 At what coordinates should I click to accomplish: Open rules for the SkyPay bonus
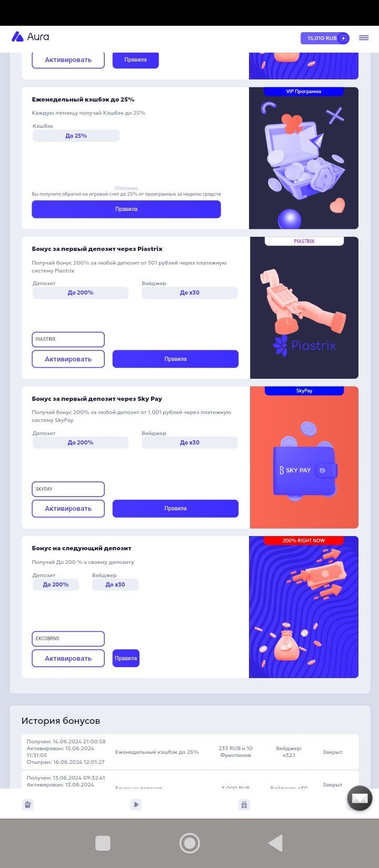[175, 509]
